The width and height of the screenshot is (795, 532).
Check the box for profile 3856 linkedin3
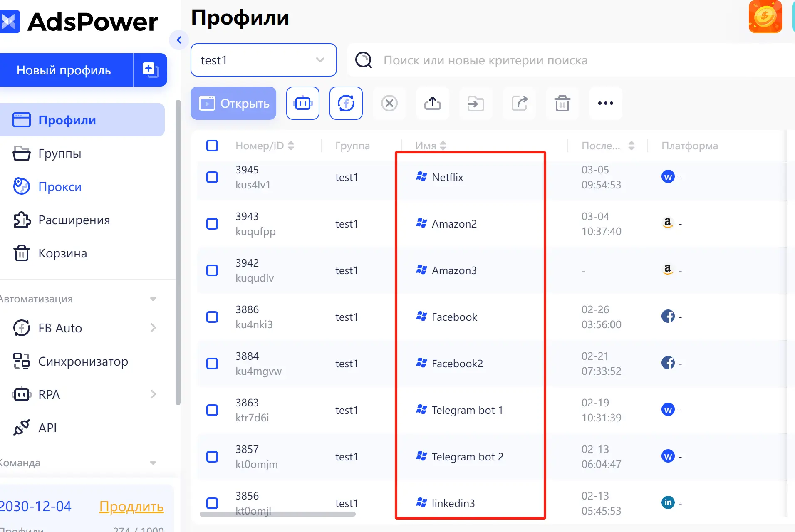coord(212,503)
